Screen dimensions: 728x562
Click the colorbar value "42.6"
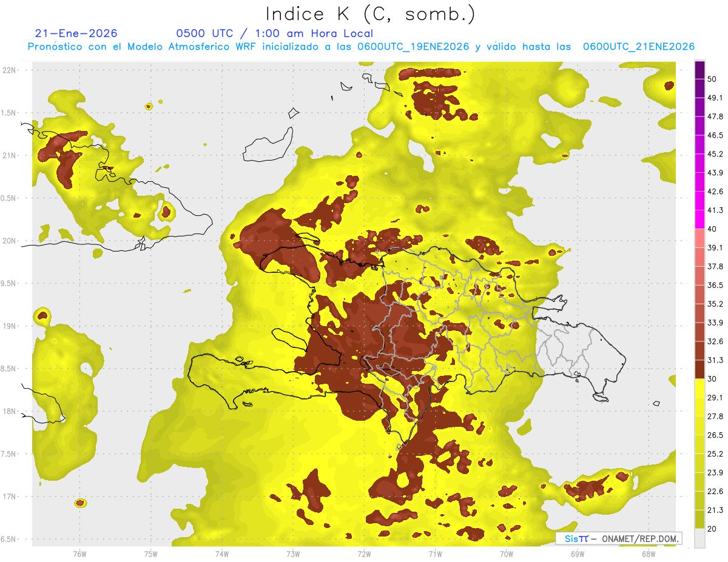(715, 192)
